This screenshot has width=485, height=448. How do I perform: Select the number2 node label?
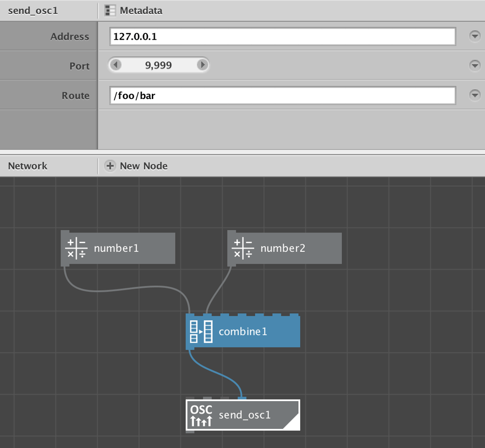283,249
